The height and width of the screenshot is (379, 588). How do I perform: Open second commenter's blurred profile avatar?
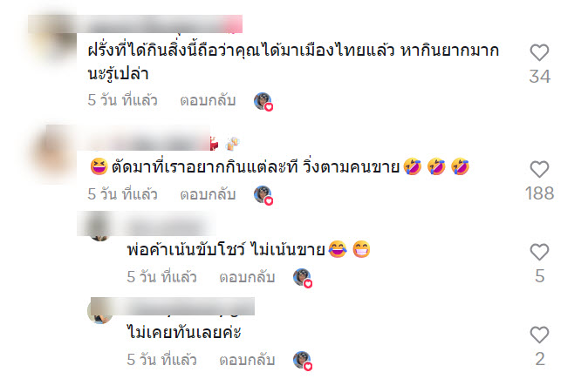54,153
